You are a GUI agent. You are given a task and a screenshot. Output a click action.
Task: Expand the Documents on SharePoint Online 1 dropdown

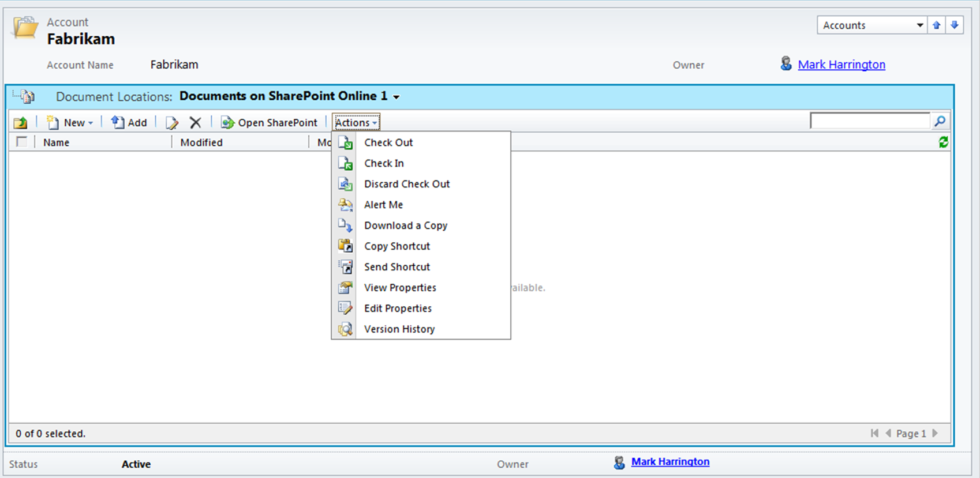[397, 97]
